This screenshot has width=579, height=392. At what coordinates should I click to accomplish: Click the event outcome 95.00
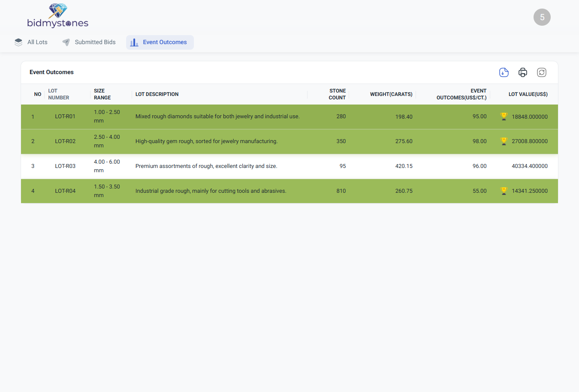[x=479, y=117]
